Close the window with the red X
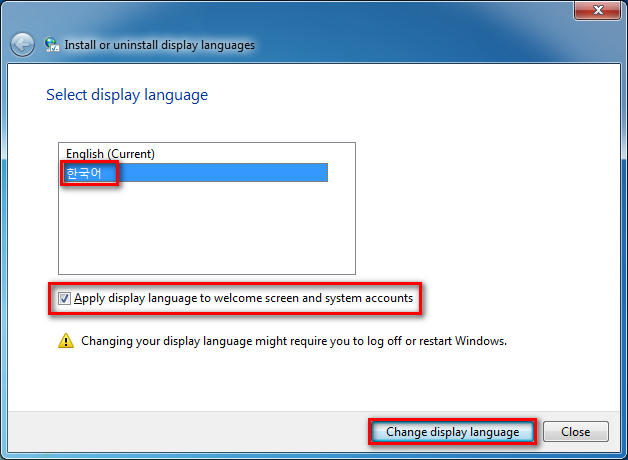This screenshot has width=628, height=460. pos(598,10)
